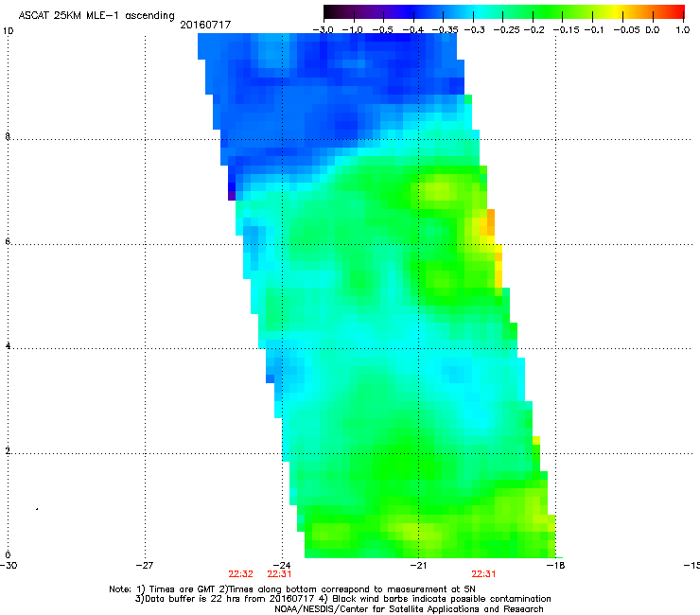Screen dimensions: 700x615
Task: Click the longitude axis label -30
Action: click(9, 566)
